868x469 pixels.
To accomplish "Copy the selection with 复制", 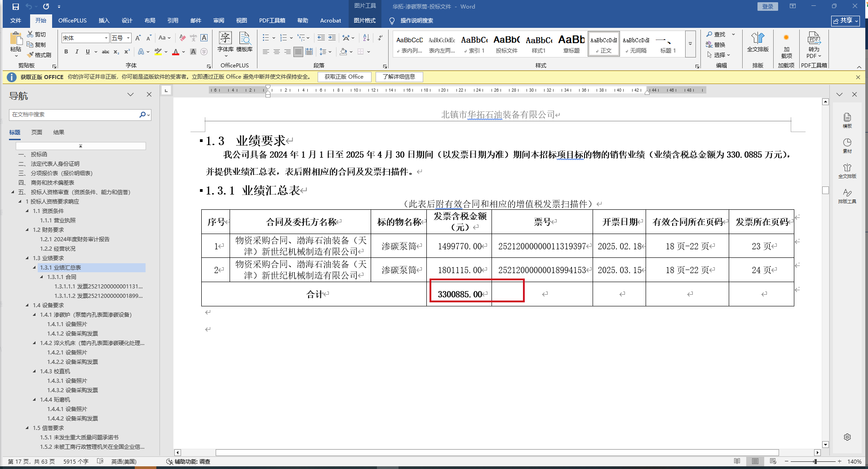I will pos(36,44).
